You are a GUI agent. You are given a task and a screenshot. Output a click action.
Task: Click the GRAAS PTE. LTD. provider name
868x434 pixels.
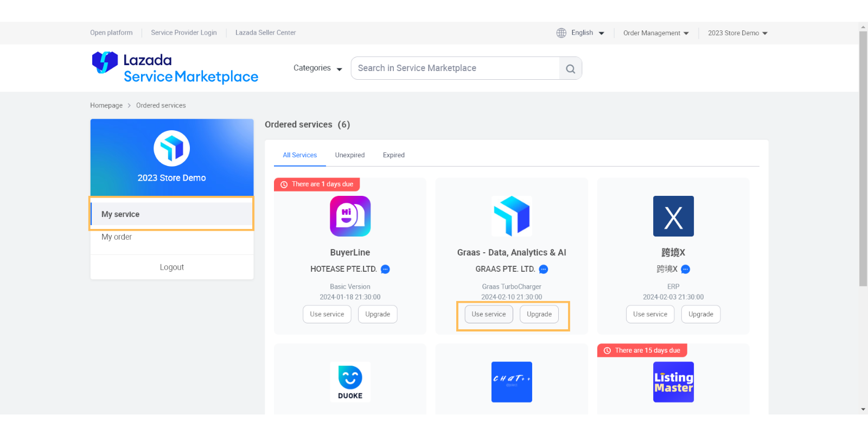505,269
